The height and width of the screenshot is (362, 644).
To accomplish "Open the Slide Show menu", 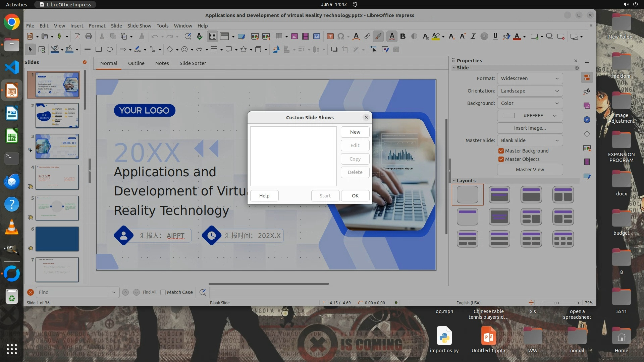I will coord(139,25).
